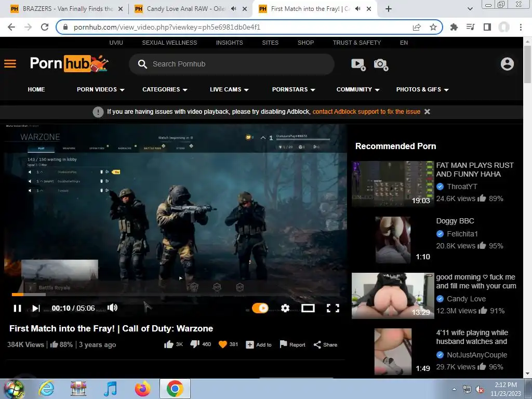The width and height of the screenshot is (532, 399).
Task: Report the video
Action: 292,344
